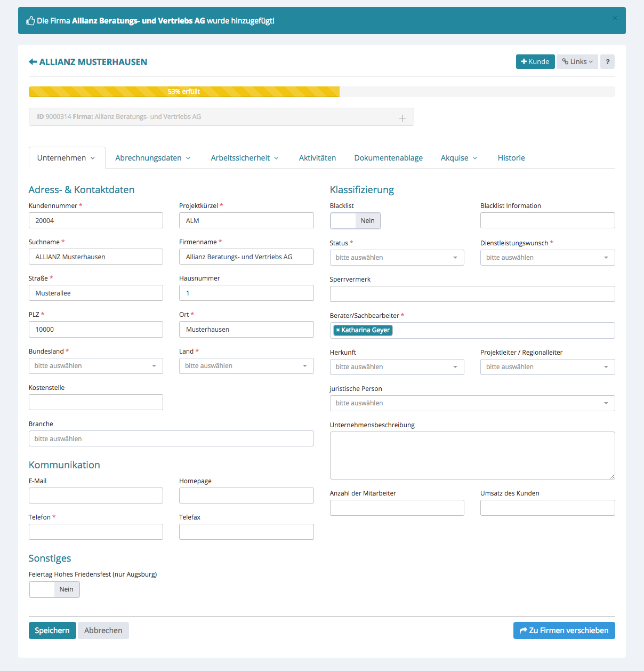Toggle the Blacklist switch
Screen dimensions: 644x671
tap(355, 221)
